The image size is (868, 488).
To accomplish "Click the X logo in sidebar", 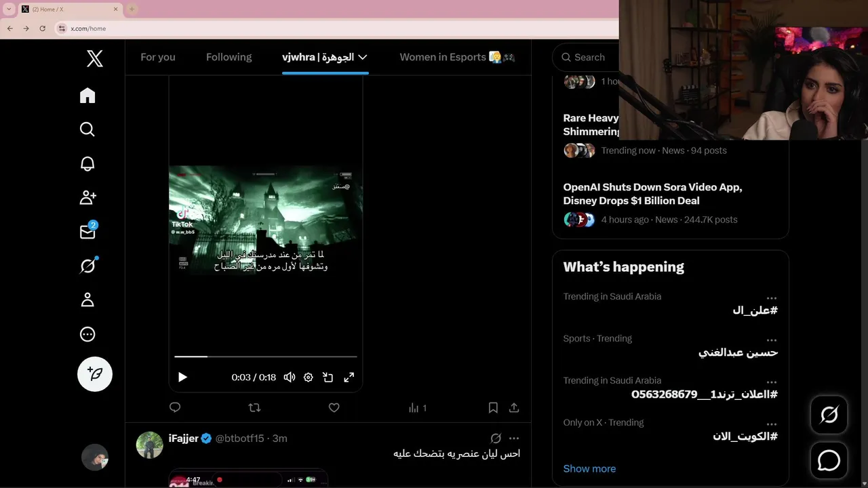I will pyautogui.click(x=95, y=58).
